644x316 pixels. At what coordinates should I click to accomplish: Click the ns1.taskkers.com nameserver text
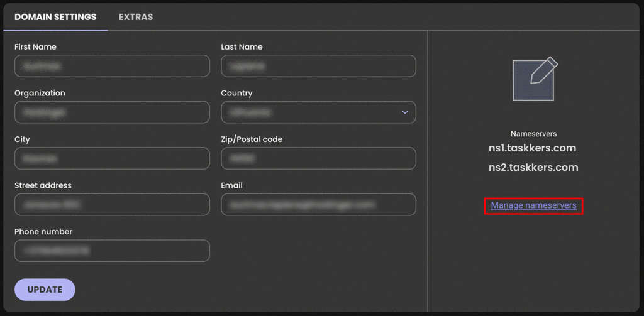(532, 148)
